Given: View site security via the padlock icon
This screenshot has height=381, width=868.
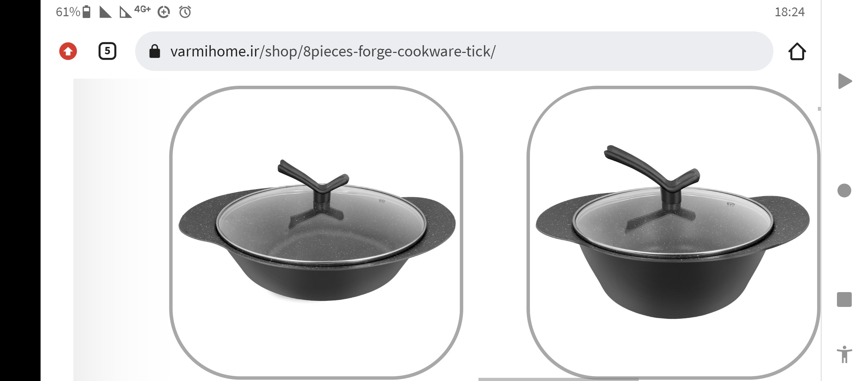Looking at the screenshot, I should (155, 51).
